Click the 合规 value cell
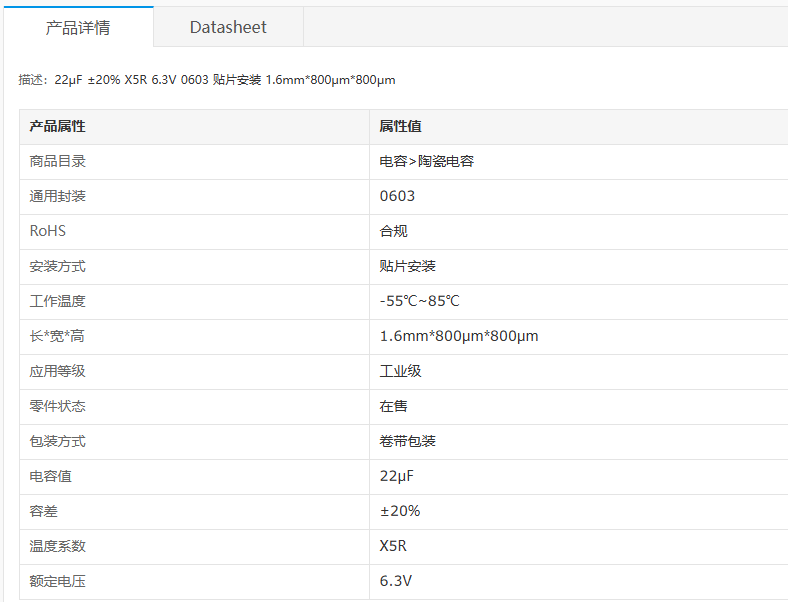 393,231
